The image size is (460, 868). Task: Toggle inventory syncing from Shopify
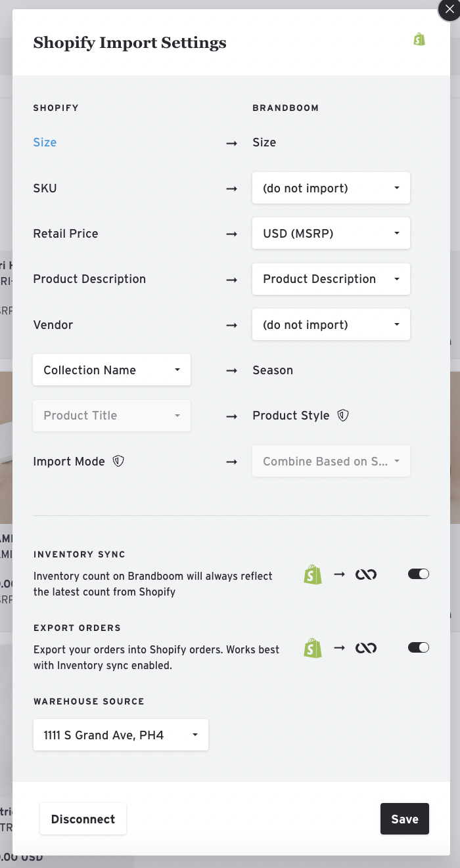click(418, 574)
